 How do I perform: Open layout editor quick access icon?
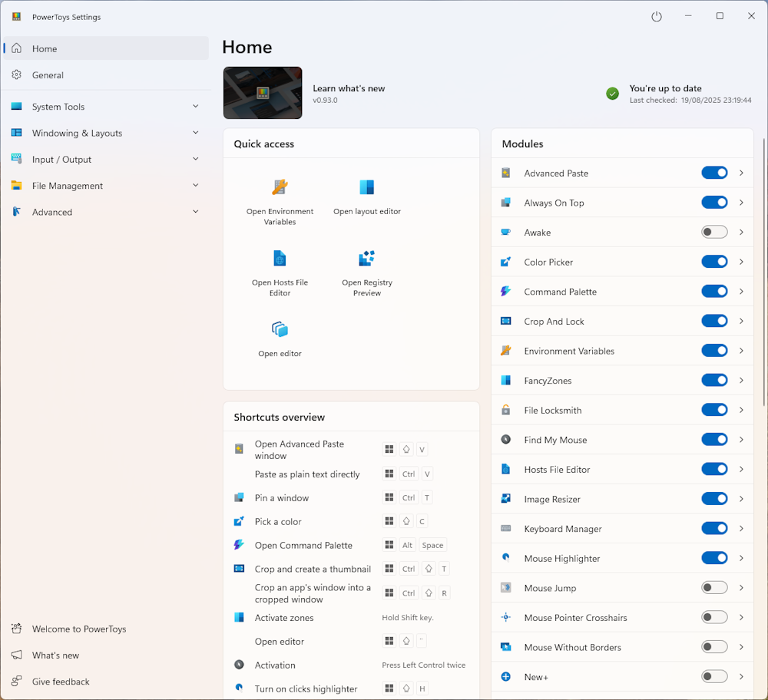click(367, 187)
